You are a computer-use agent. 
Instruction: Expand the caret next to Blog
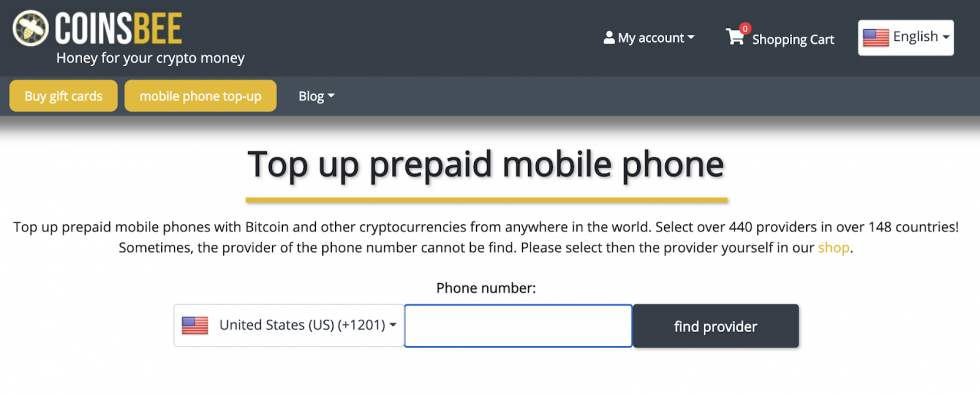[331, 96]
